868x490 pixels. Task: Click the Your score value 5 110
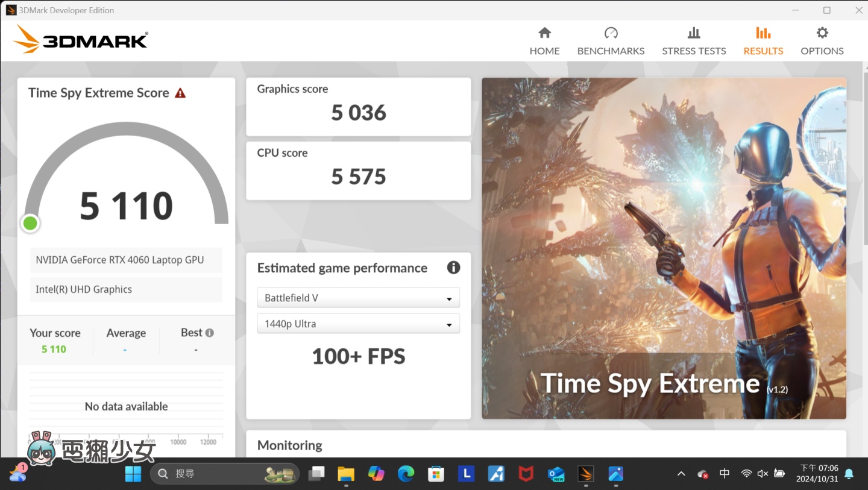click(x=54, y=349)
